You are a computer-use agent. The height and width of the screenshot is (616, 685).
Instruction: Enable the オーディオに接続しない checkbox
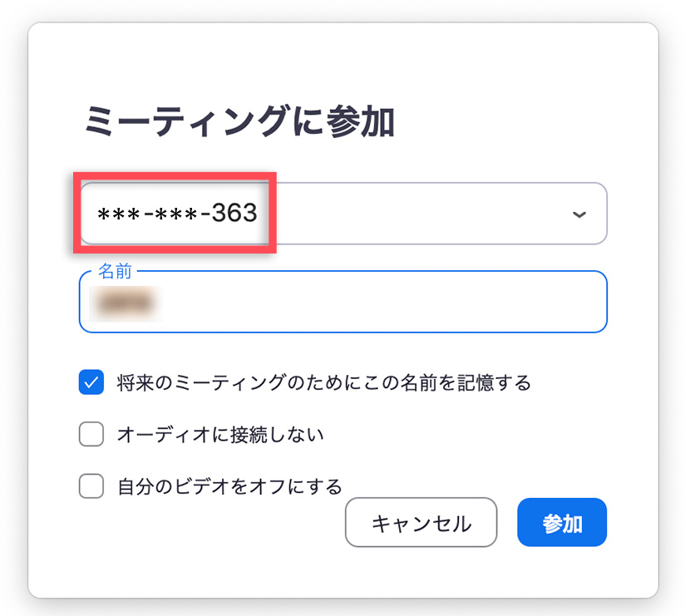(91, 434)
